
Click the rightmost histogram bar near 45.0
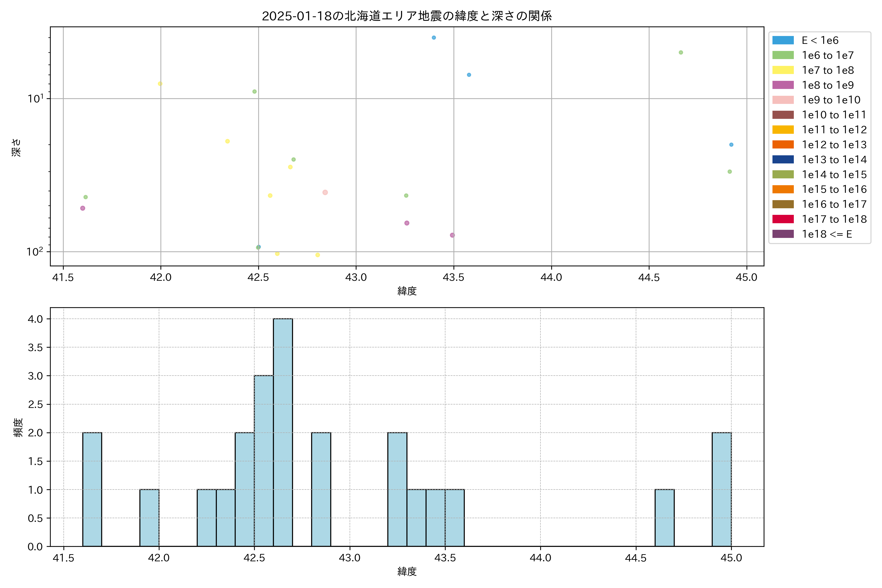(722, 489)
